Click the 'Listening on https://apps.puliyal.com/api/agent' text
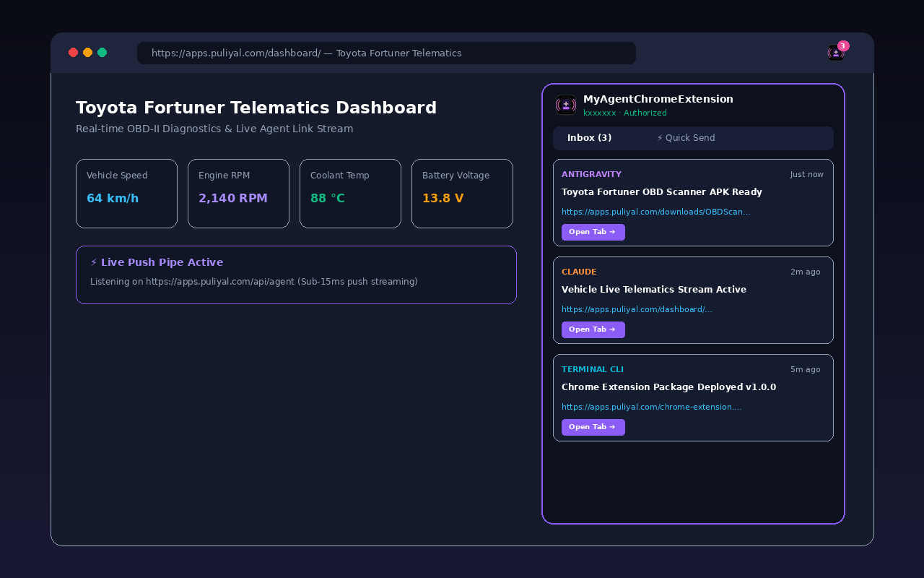 tap(254, 281)
